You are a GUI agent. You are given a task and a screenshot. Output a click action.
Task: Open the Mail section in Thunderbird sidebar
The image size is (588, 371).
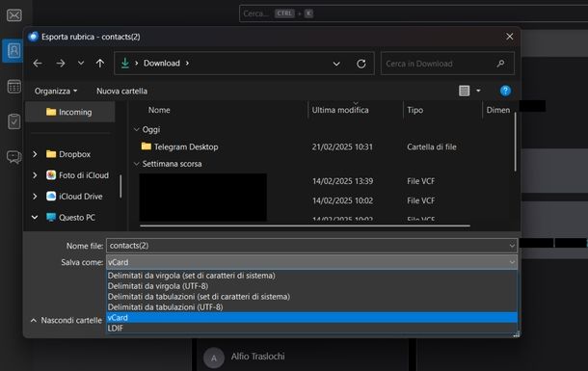(x=14, y=15)
